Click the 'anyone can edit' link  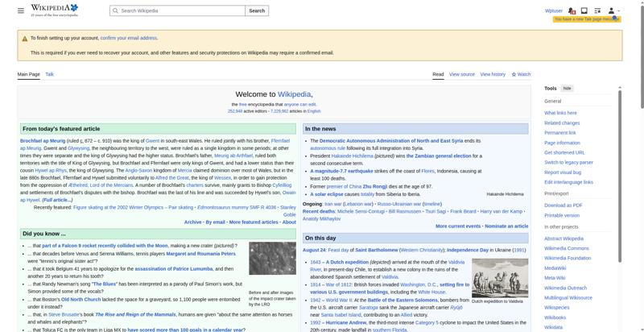click(299, 105)
